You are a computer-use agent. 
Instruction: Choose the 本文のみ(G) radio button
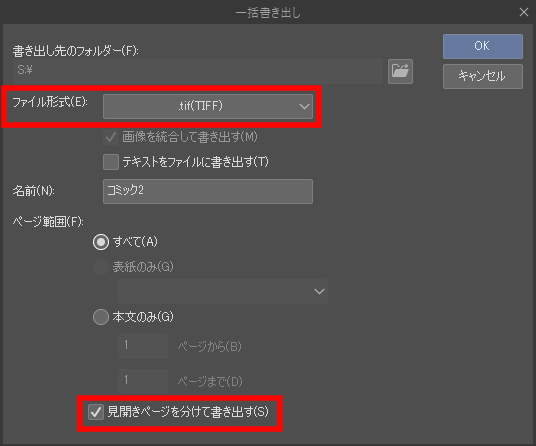tap(101, 317)
